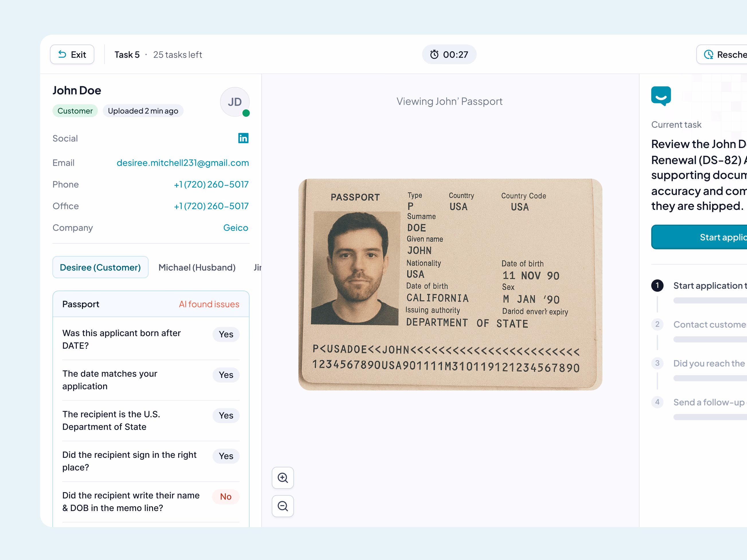Click the timer showing 00:27
The height and width of the screenshot is (560, 747).
pos(449,54)
